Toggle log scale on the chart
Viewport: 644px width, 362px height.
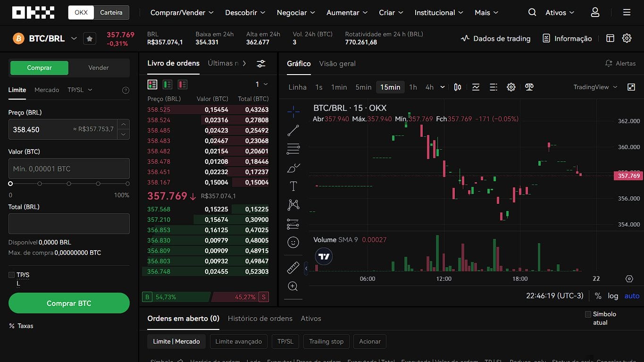tap(612, 296)
